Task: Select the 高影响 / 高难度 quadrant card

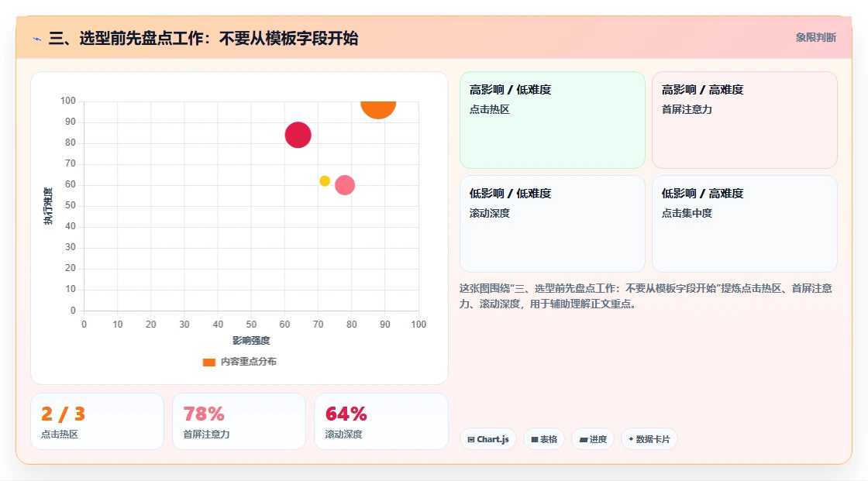Action: (x=745, y=120)
